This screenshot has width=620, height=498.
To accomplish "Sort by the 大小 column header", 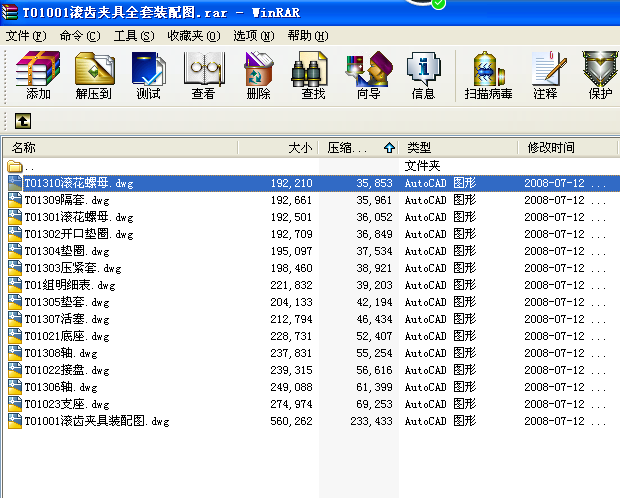I will pos(278,148).
